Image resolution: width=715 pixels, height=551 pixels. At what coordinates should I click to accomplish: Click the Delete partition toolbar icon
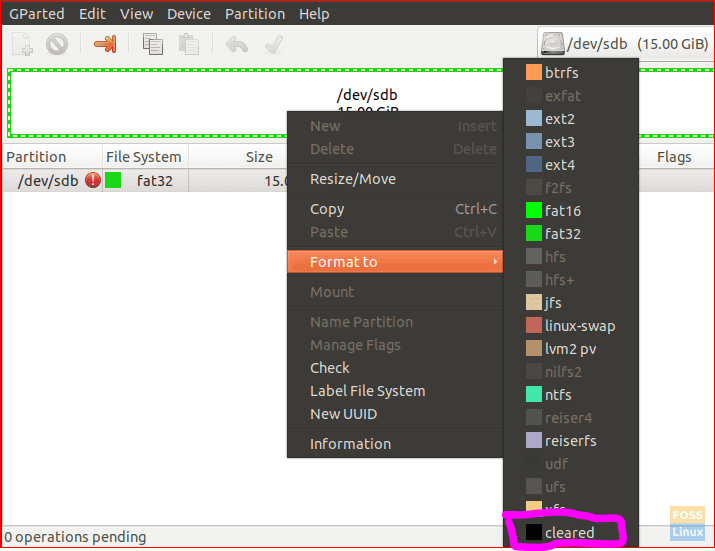pyautogui.click(x=57, y=44)
